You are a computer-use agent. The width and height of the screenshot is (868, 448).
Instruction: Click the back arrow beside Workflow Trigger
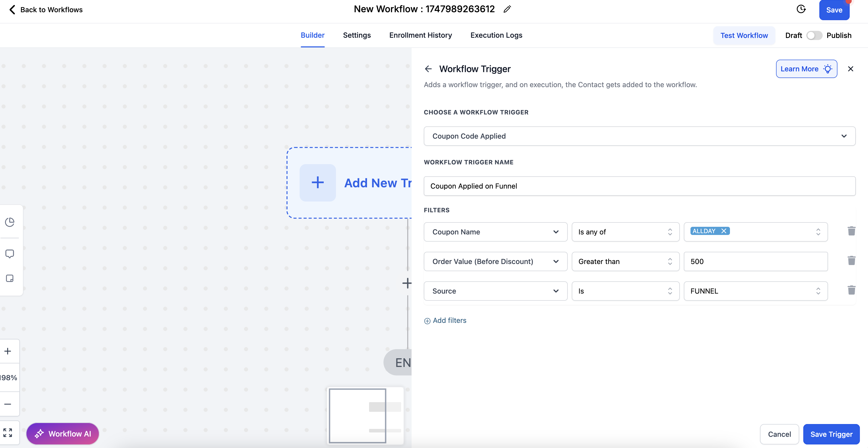coord(428,69)
